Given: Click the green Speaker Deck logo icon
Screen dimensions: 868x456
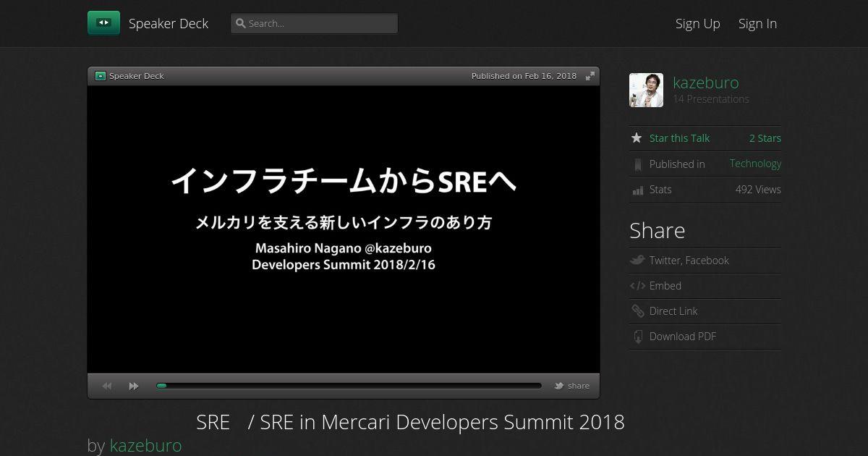Looking at the screenshot, I should pyautogui.click(x=103, y=23).
